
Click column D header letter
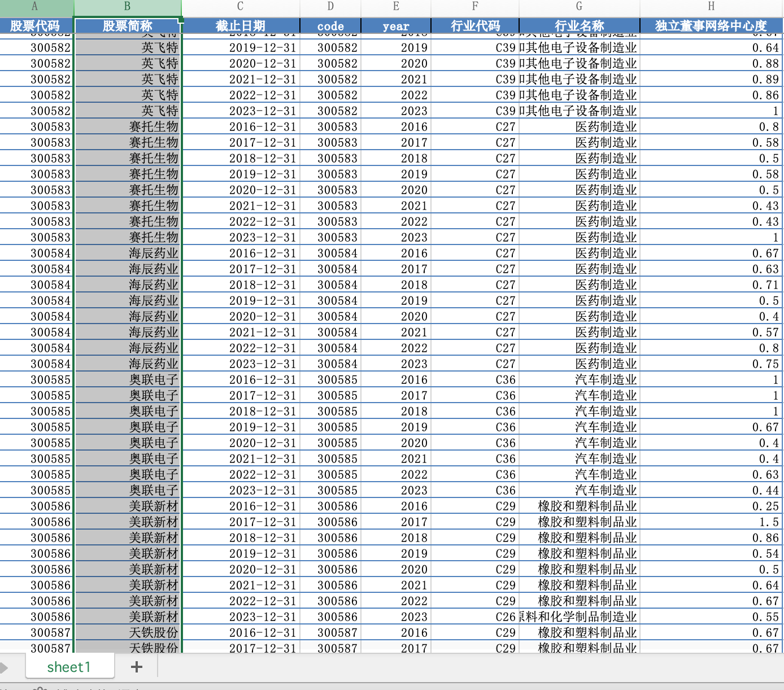coord(330,7)
